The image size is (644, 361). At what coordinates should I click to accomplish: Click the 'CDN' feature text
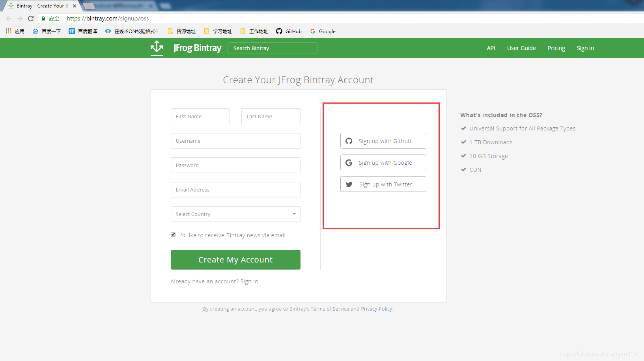[x=475, y=170]
